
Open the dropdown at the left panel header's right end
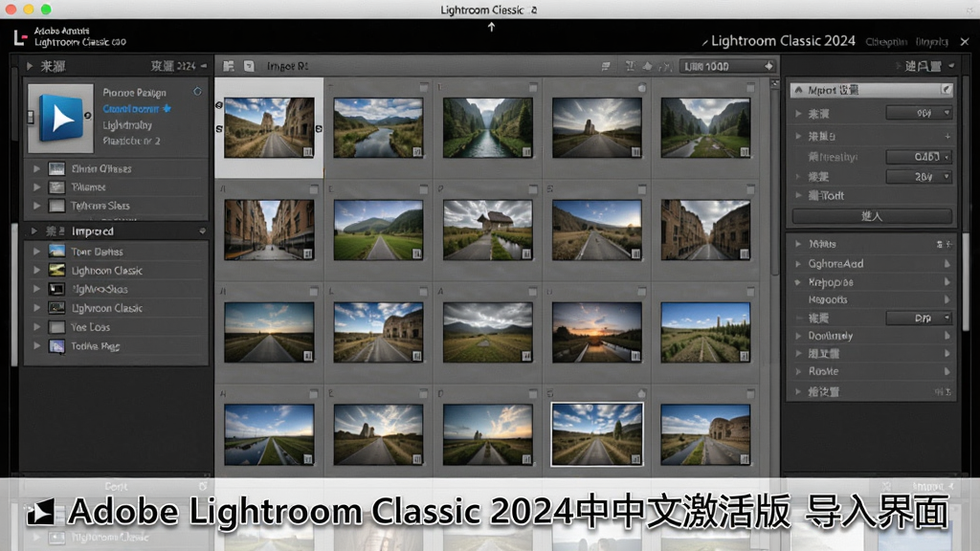(204, 66)
